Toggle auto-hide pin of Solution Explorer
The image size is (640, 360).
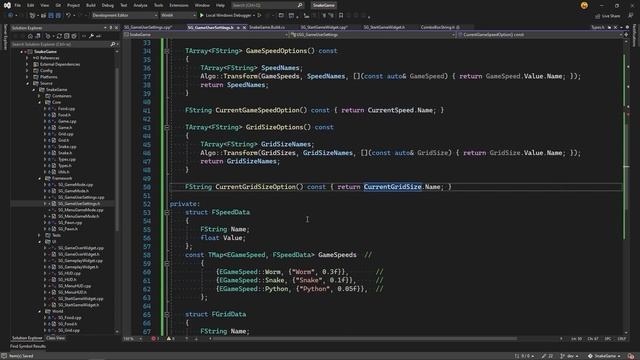coord(110,28)
